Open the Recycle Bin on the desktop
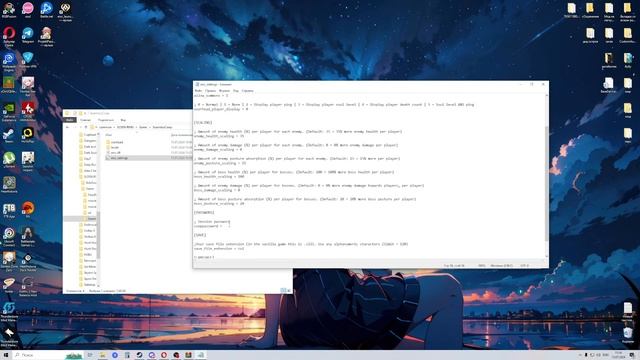 click(628, 336)
